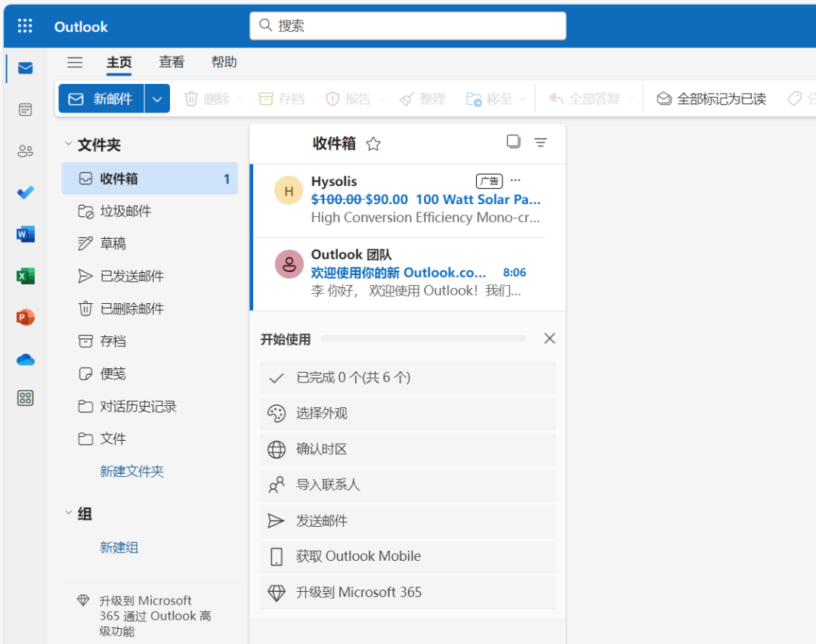
Task: Click the Hysolis sender avatar
Action: point(289,190)
